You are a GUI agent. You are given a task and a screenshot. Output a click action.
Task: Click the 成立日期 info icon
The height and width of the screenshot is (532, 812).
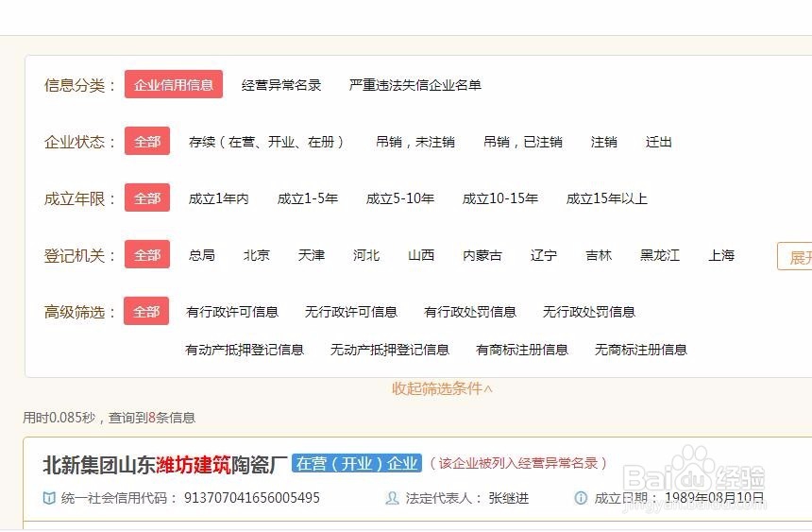[x=581, y=498]
